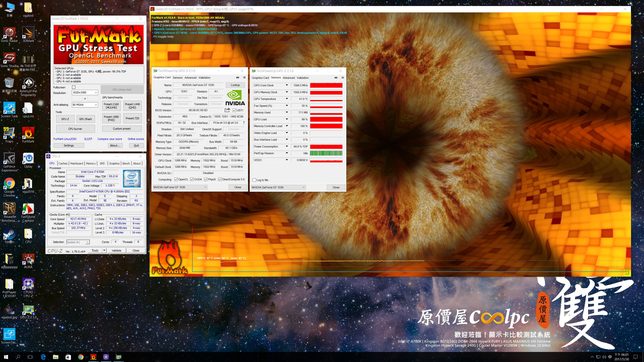Click the GPU Load red sensor graph
This screenshot has height=362, width=644.
[x=326, y=119]
